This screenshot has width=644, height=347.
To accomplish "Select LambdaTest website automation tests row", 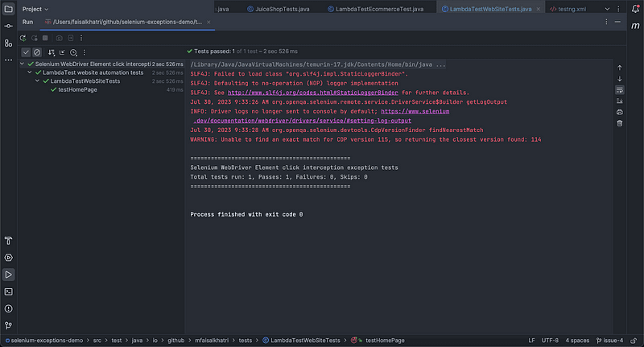I will (x=93, y=72).
